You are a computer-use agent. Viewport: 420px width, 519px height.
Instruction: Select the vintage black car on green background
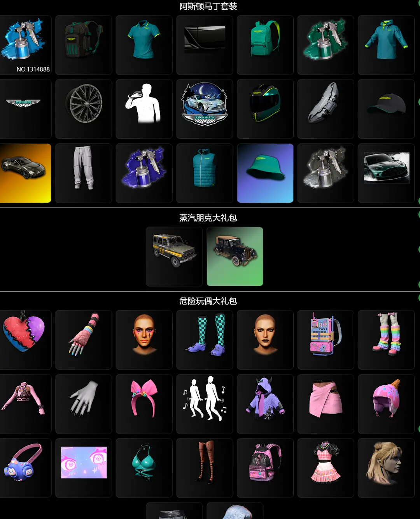(x=235, y=256)
